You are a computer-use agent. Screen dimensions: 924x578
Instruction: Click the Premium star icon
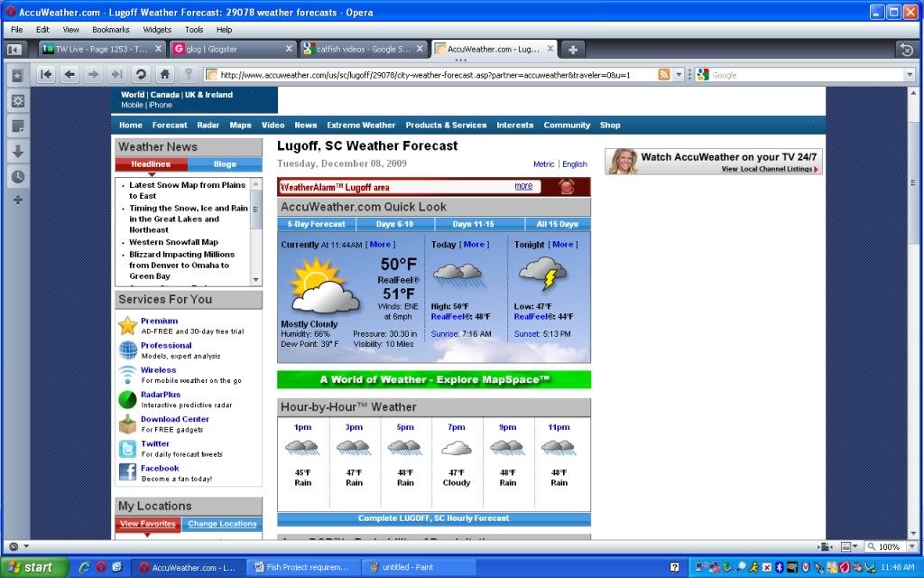tap(127, 325)
